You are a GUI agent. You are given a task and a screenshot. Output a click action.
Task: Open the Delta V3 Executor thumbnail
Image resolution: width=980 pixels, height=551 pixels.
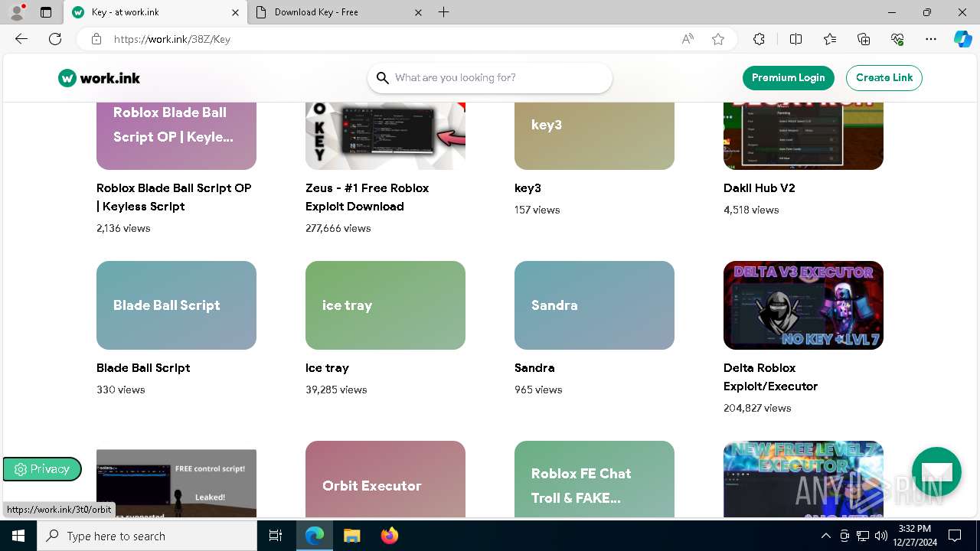click(x=803, y=305)
